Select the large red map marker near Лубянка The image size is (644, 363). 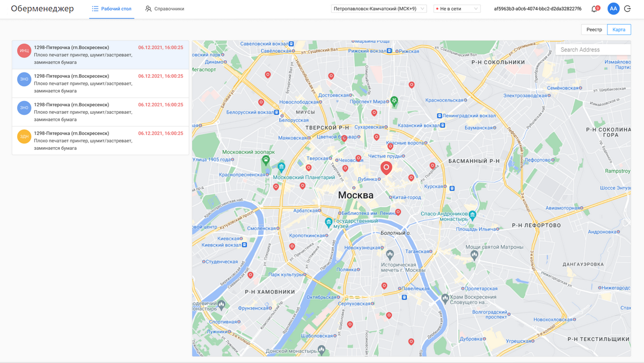386,168
